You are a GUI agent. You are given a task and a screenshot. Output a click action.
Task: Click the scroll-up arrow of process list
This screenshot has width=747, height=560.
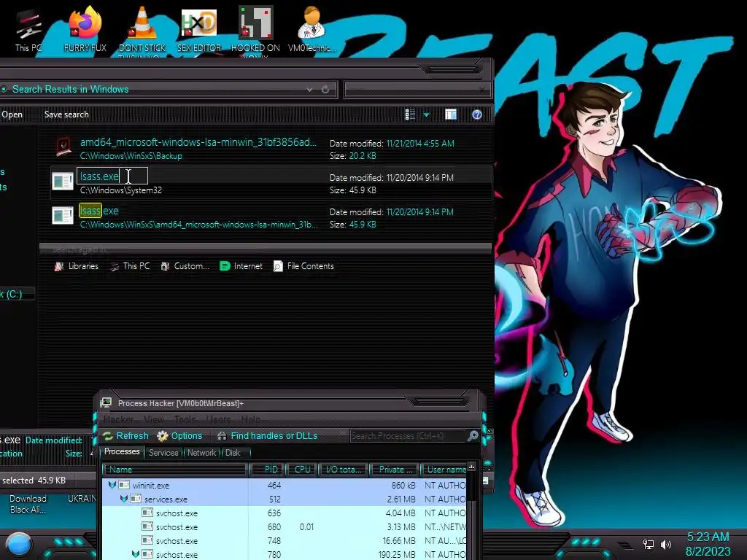click(471, 467)
